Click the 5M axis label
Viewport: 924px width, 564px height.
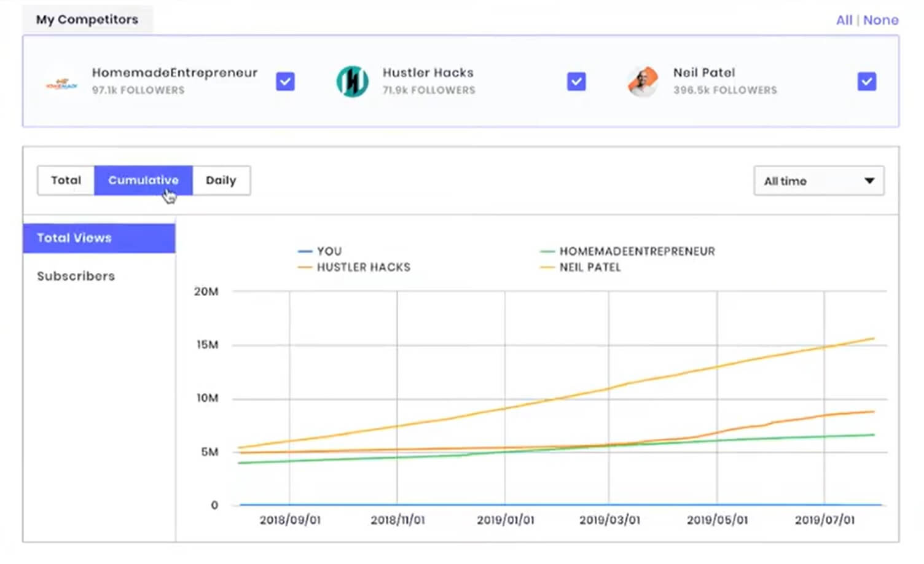point(209,452)
